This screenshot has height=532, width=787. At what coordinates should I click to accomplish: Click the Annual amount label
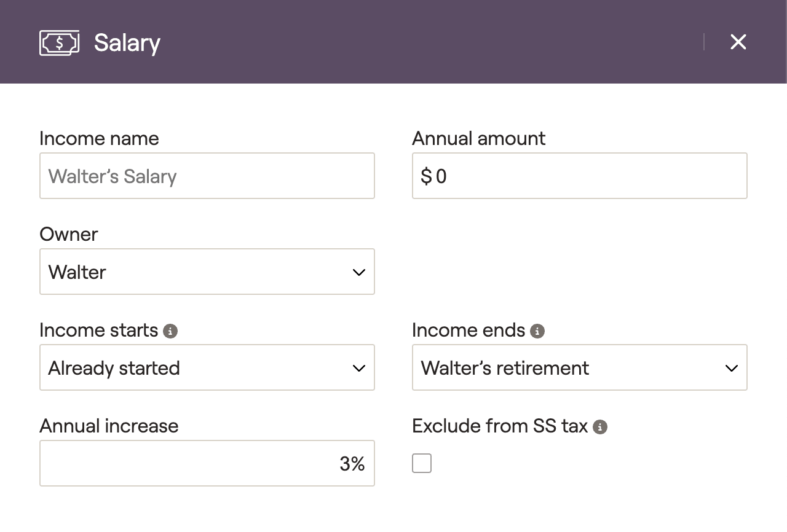478,138
